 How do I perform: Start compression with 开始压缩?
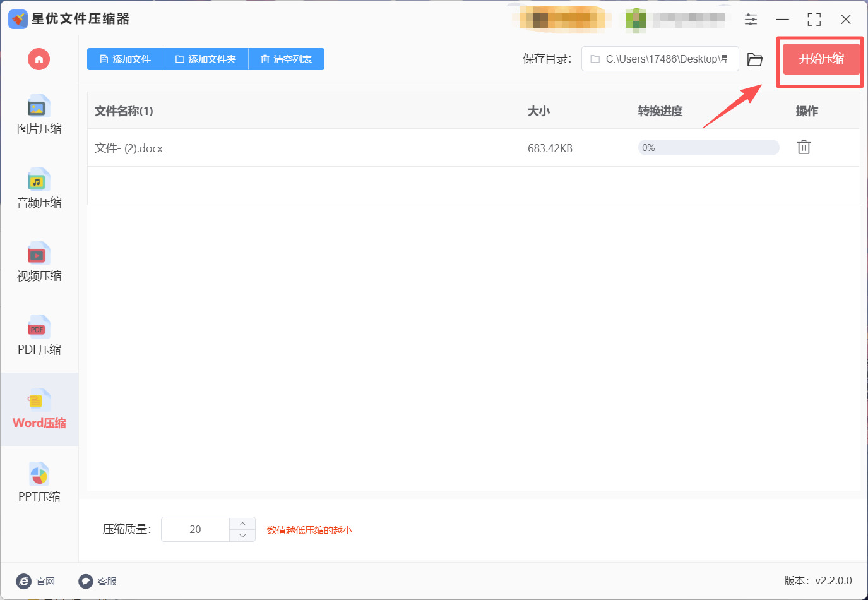[x=821, y=59]
